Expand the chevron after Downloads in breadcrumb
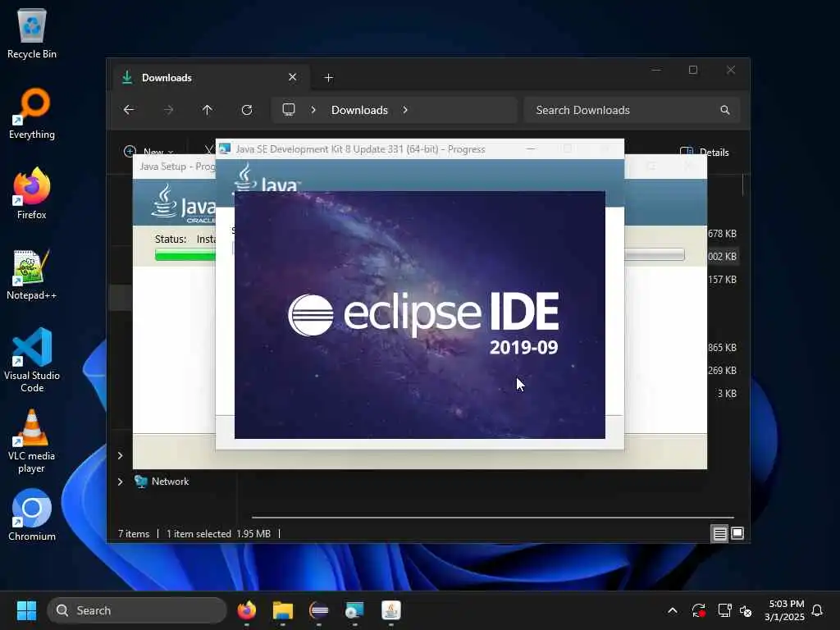 (x=405, y=110)
